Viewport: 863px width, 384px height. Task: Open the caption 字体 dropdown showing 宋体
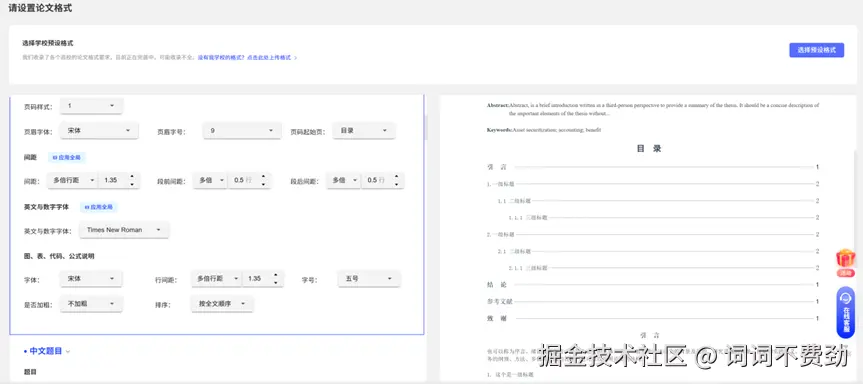tap(91, 279)
